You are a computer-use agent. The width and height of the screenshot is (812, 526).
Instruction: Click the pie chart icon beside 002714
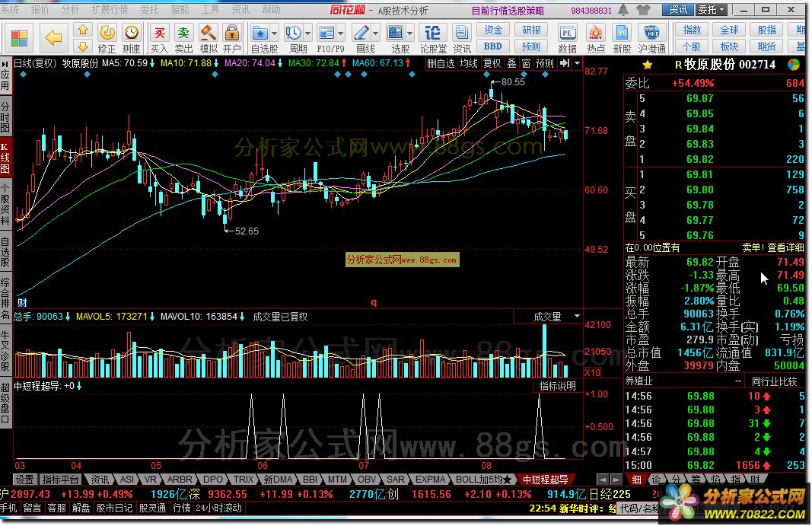pyautogui.click(x=794, y=65)
